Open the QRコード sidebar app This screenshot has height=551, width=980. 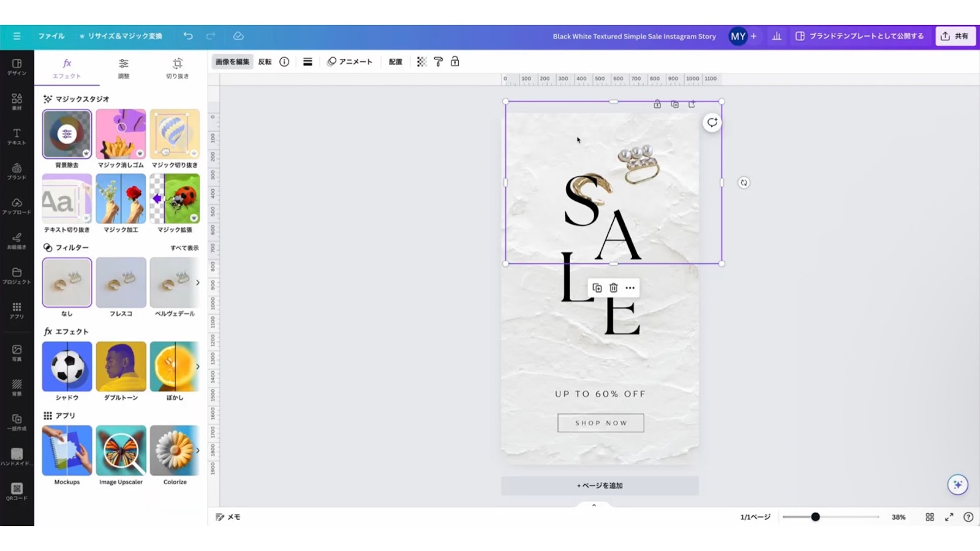pyautogui.click(x=17, y=492)
